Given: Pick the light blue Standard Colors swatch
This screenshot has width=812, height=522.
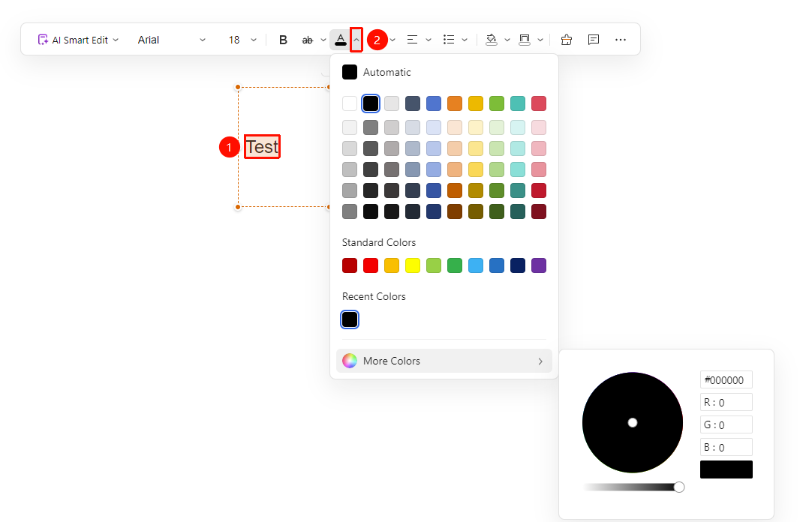Looking at the screenshot, I should pyautogui.click(x=476, y=265).
